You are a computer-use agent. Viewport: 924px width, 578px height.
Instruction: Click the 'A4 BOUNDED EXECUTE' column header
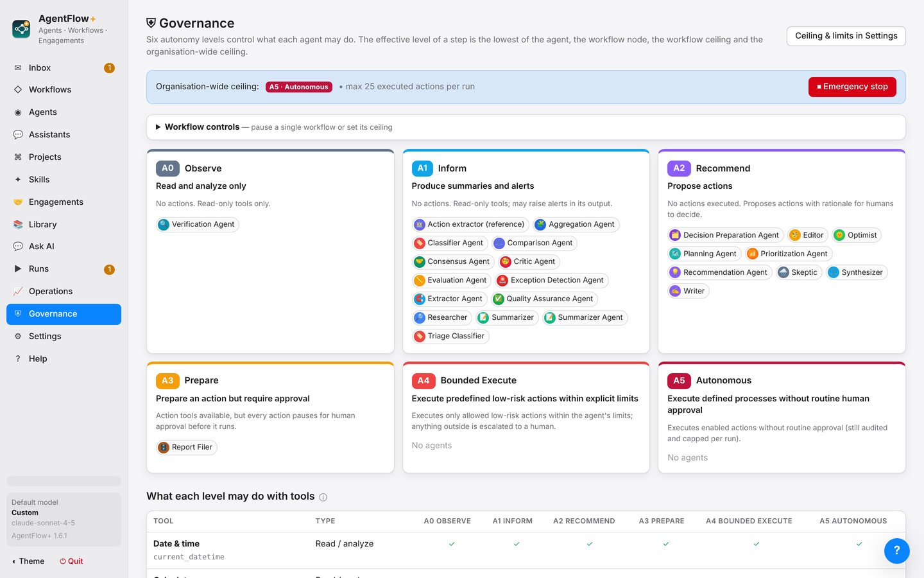pos(749,521)
